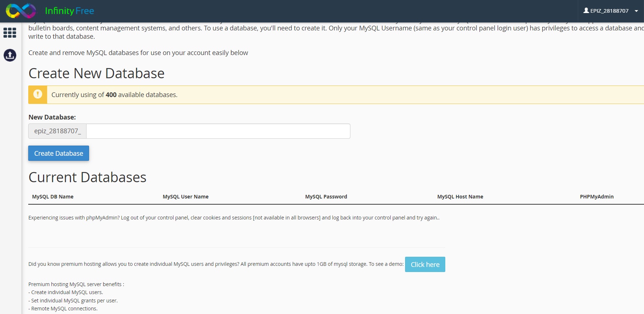Open the EPIZ_28188707 account menu
Viewport: 644px width, 314px height.
coord(610,11)
